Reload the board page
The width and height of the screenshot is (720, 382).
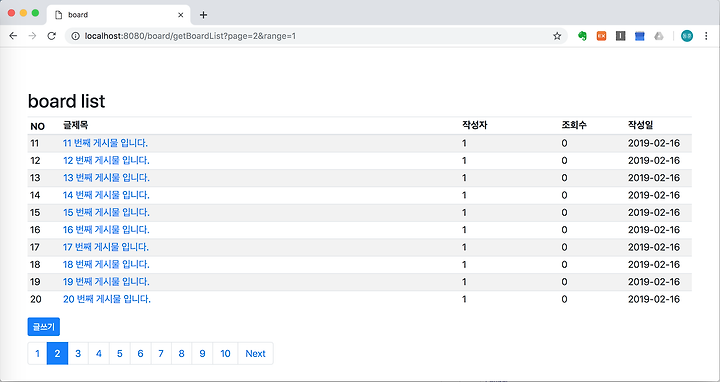51,36
